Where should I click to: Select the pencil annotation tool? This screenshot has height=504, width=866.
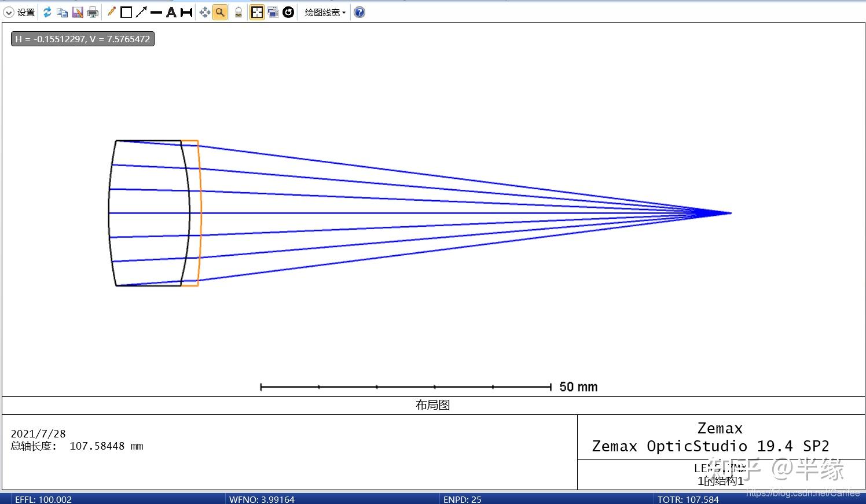click(x=111, y=12)
